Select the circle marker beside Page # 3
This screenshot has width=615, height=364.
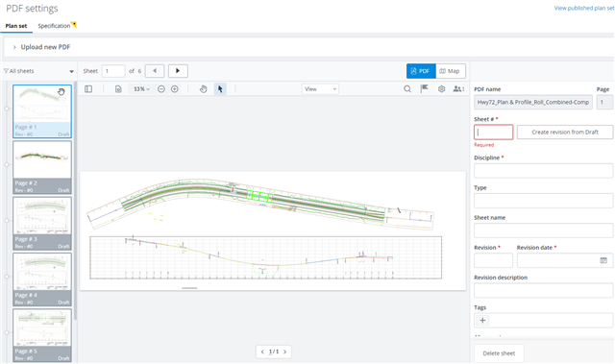tap(7, 221)
